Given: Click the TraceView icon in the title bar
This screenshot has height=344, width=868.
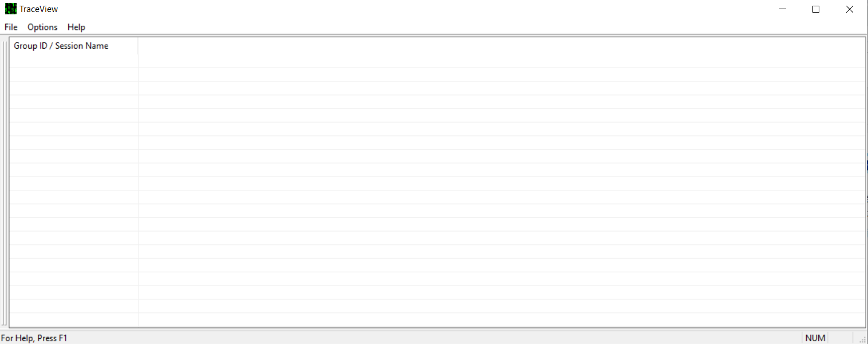Looking at the screenshot, I should point(10,9).
